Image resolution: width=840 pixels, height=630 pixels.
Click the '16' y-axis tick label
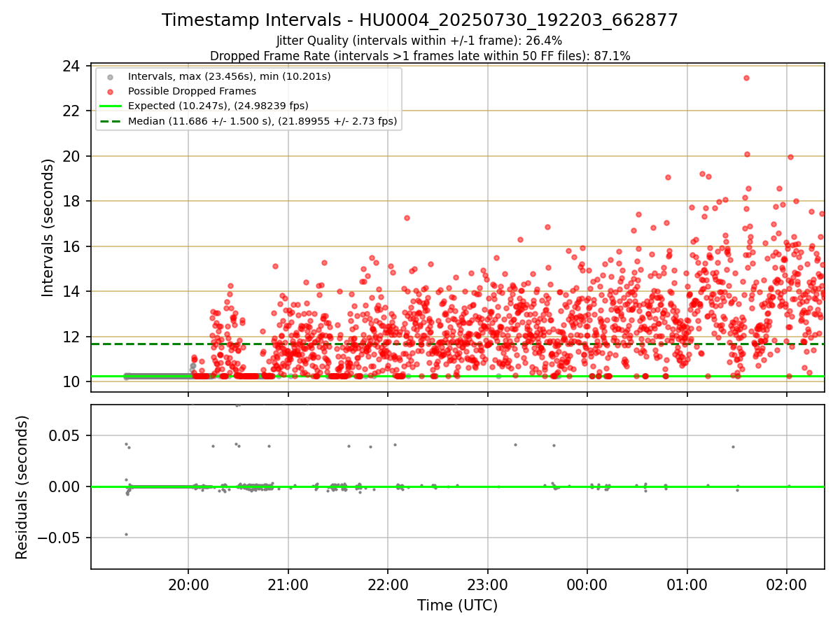click(71, 246)
